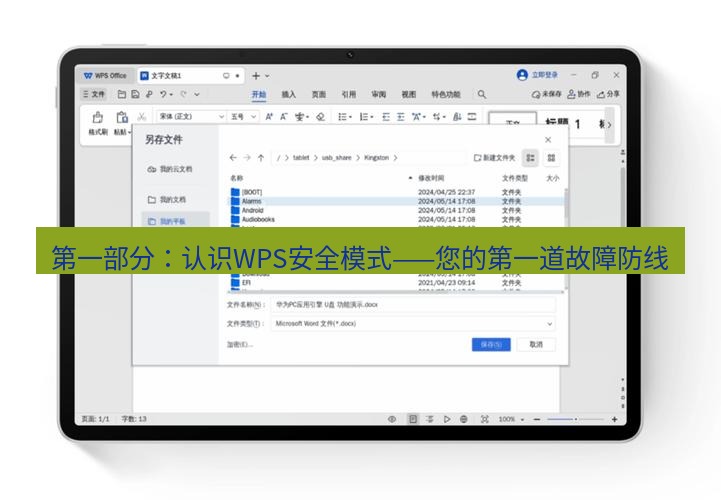721x500 pixels.
Task: Switch to the 开始 ribbon tab
Action: click(x=259, y=94)
